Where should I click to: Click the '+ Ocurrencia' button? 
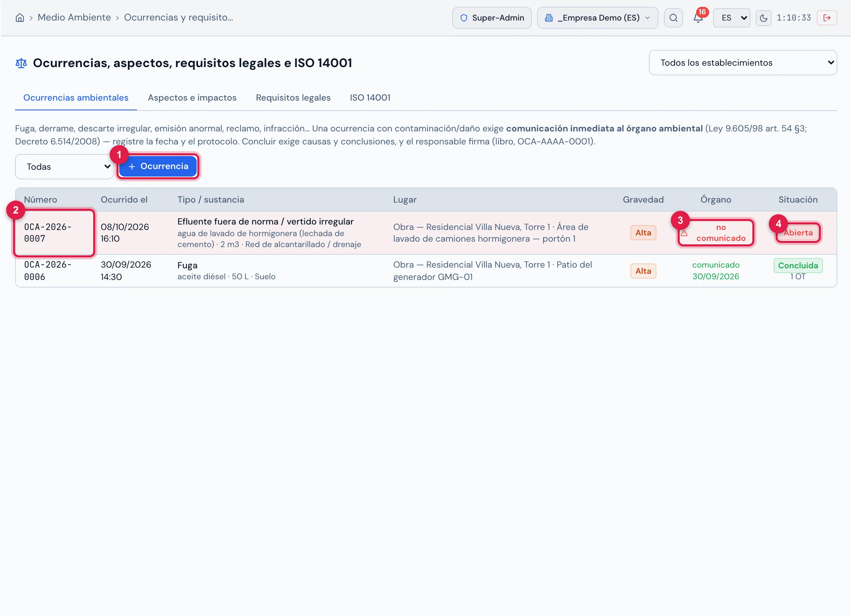pos(158,166)
